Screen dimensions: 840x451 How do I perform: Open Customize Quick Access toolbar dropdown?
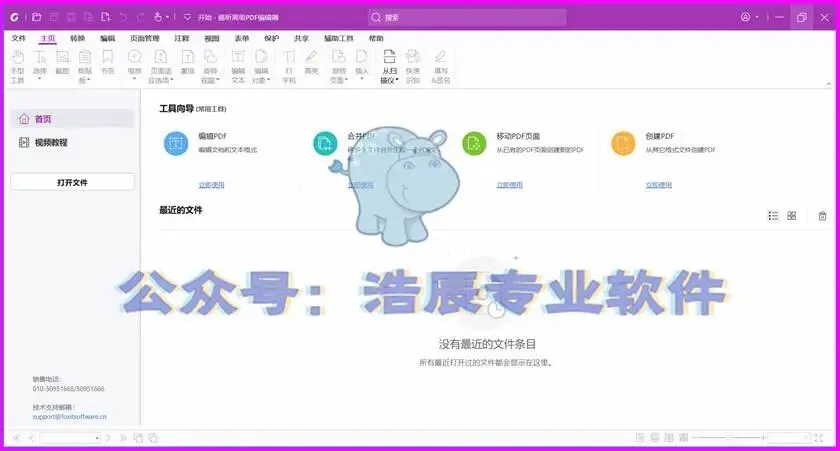pyautogui.click(x=187, y=17)
